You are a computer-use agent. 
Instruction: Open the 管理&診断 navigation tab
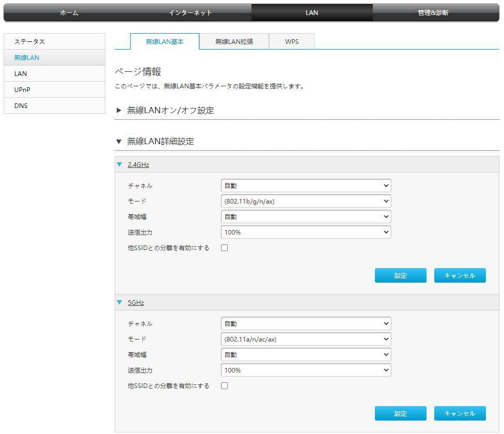point(433,13)
